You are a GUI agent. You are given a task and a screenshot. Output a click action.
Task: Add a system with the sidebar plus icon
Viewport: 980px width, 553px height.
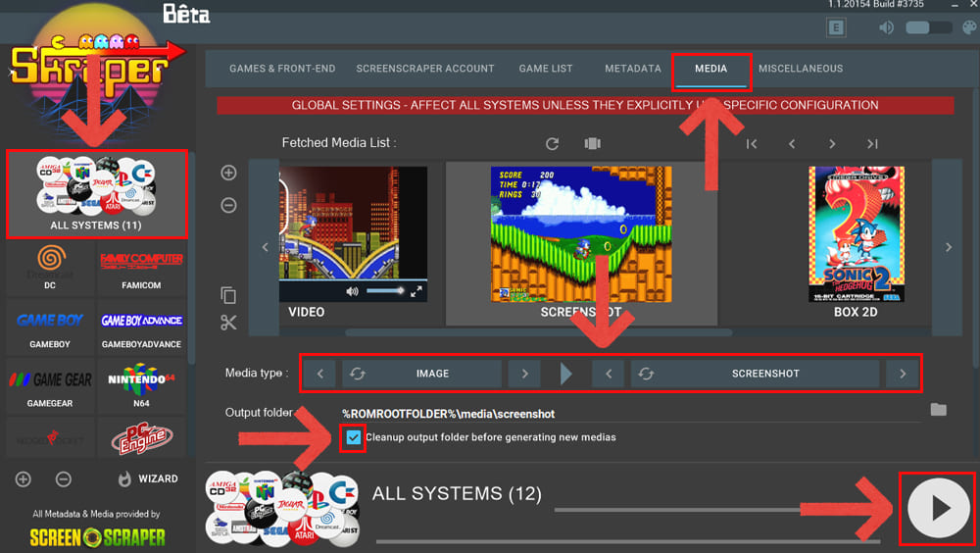(24, 479)
